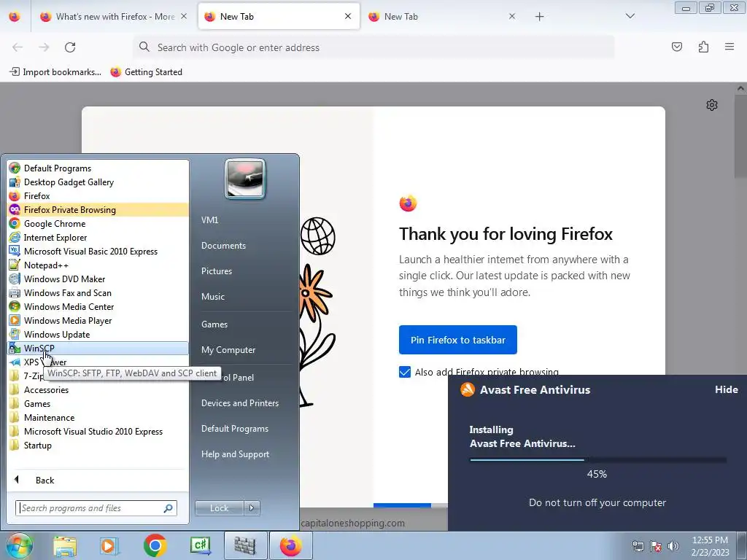Expand the Startup folder
The width and height of the screenshot is (747, 560).
point(98,446)
